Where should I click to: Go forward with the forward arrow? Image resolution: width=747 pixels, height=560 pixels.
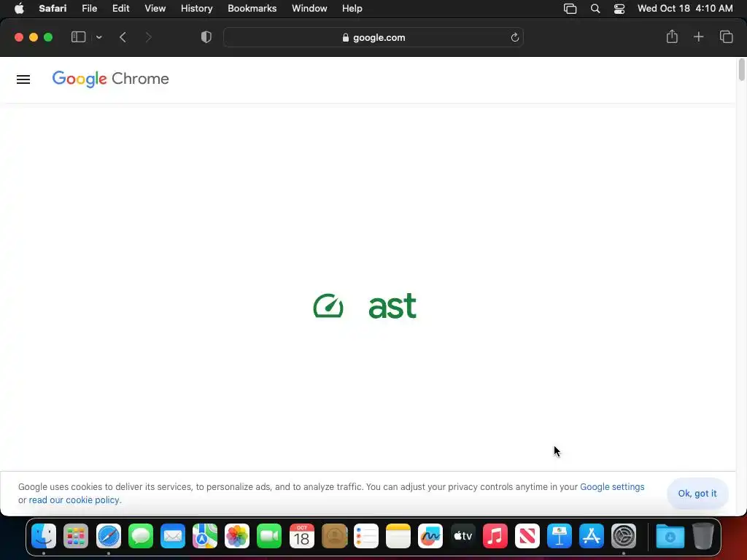point(148,37)
